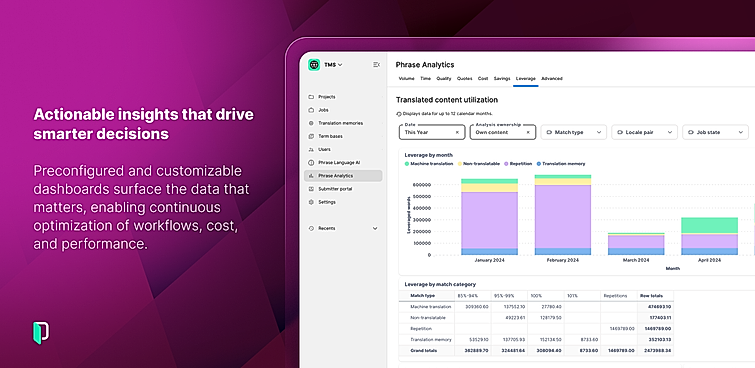Open the Advanced tab
Screen dimensions: 755x368
[552, 79]
